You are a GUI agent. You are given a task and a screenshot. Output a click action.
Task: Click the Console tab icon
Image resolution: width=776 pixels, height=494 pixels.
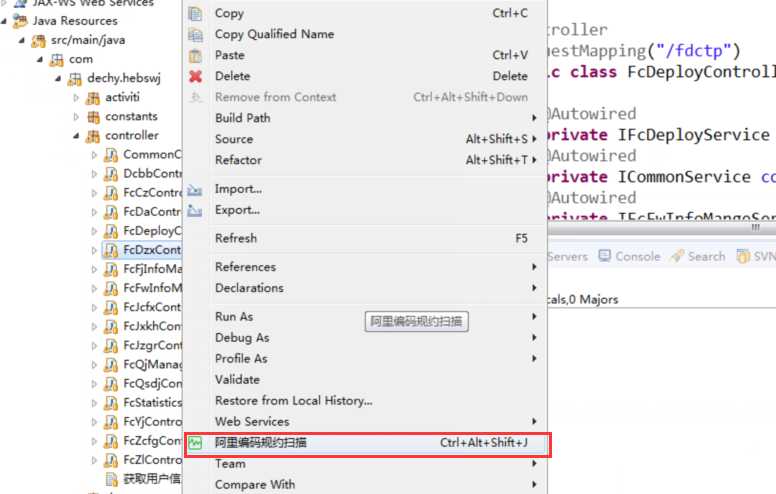pyautogui.click(x=604, y=255)
